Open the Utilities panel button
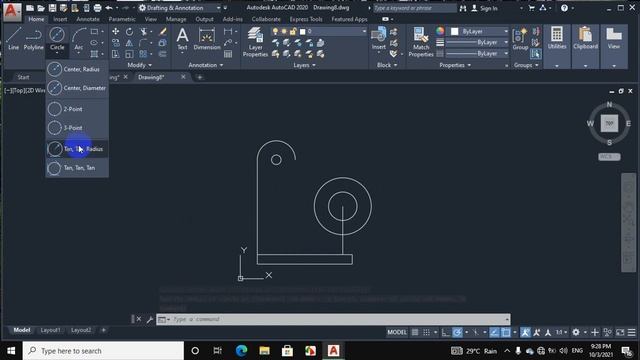 557,47
